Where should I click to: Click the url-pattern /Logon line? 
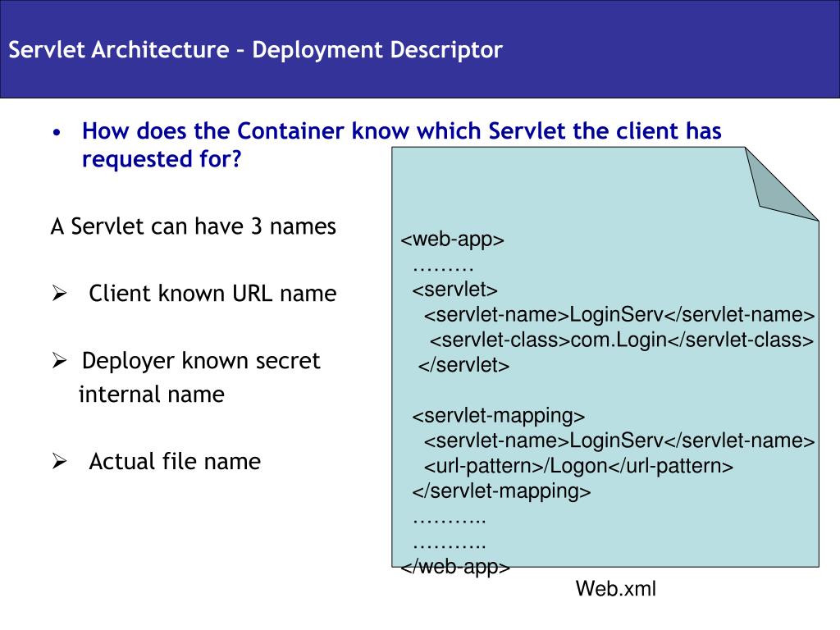coord(578,466)
